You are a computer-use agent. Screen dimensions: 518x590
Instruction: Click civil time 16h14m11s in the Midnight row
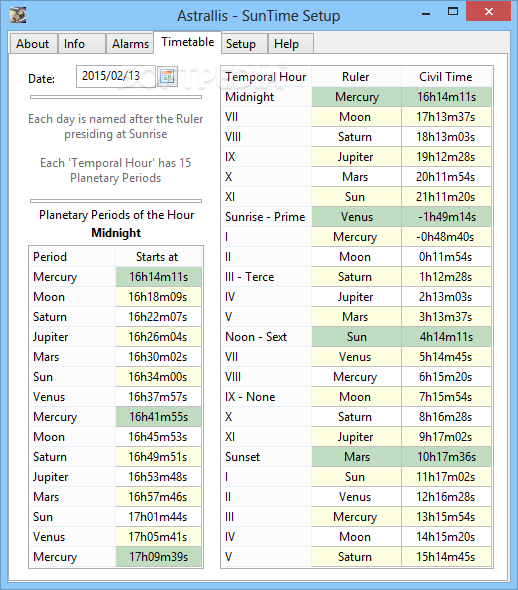(x=447, y=97)
